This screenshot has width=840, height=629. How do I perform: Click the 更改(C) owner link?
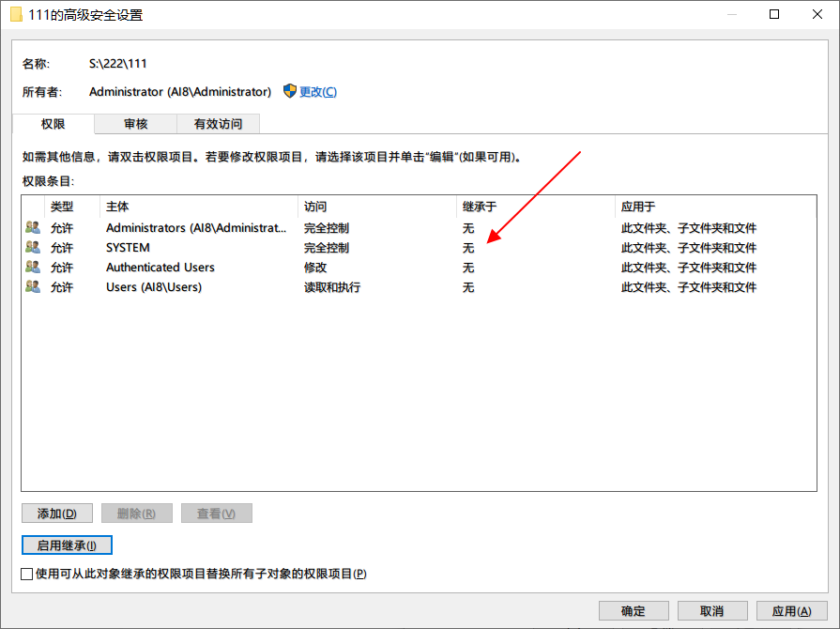click(x=317, y=92)
